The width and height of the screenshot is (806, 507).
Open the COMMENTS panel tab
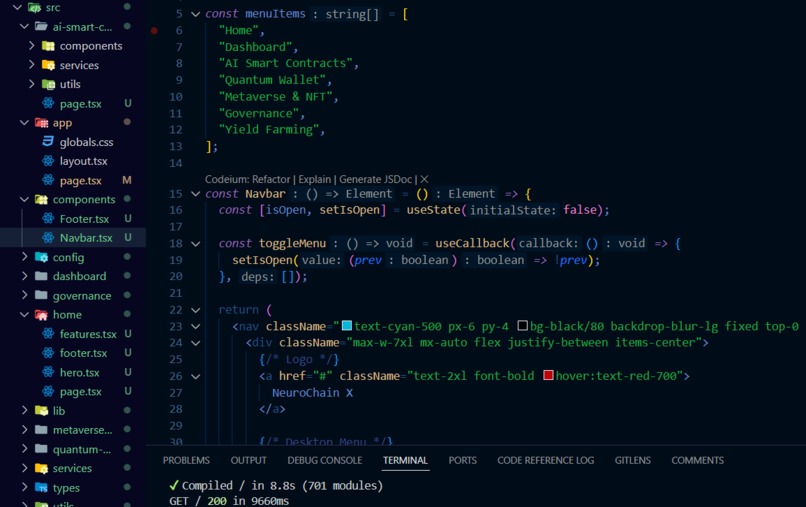[x=697, y=460]
